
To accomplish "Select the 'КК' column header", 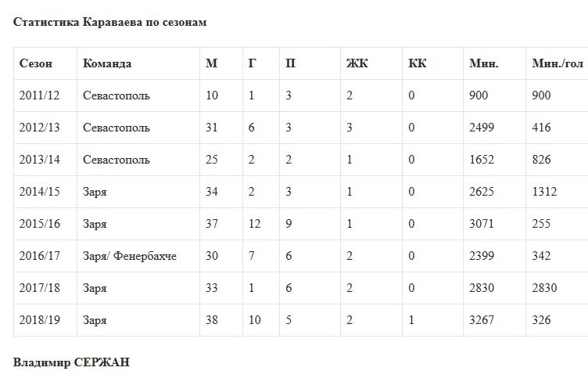I will click(418, 63).
